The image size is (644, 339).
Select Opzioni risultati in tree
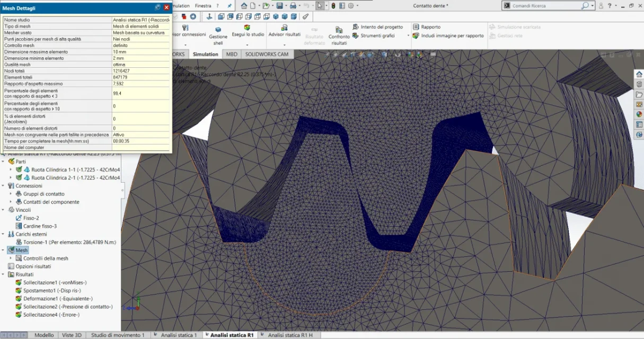[x=30, y=266]
